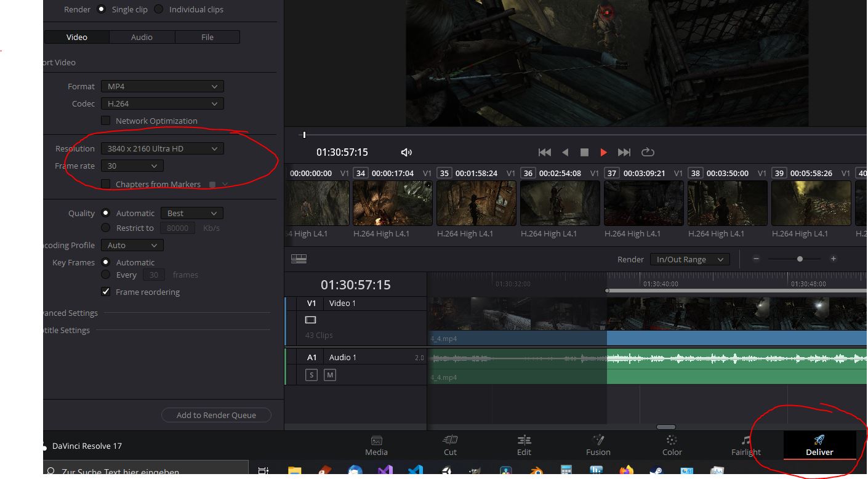Viewport: 868px width, 479px height.
Task: Zoom in the timeline with plus icon
Action: pos(834,259)
